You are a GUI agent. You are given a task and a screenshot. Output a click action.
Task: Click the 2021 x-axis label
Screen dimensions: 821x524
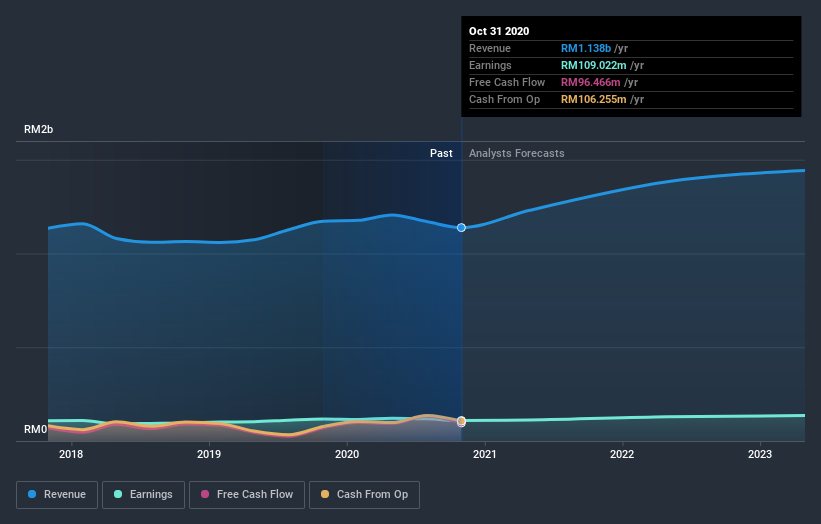click(485, 454)
